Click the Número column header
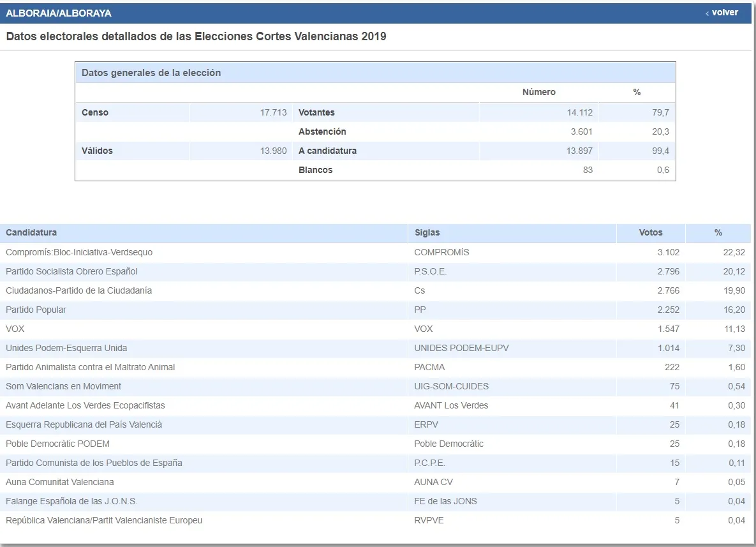This screenshot has height=547, width=756. (x=538, y=92)
